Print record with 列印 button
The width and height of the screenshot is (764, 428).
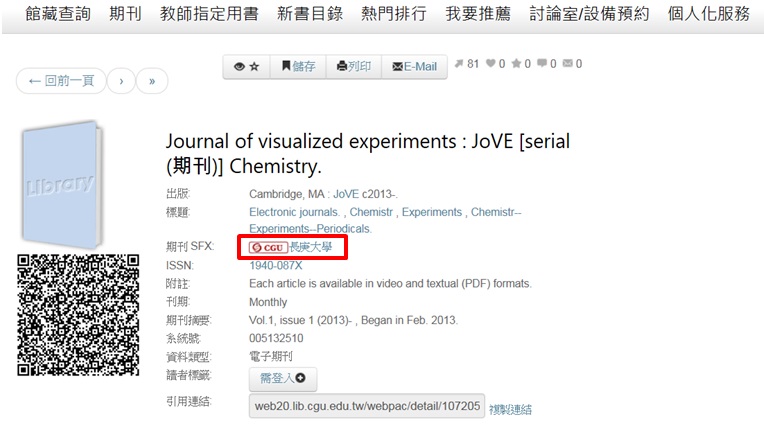click(x=354, y=66)
